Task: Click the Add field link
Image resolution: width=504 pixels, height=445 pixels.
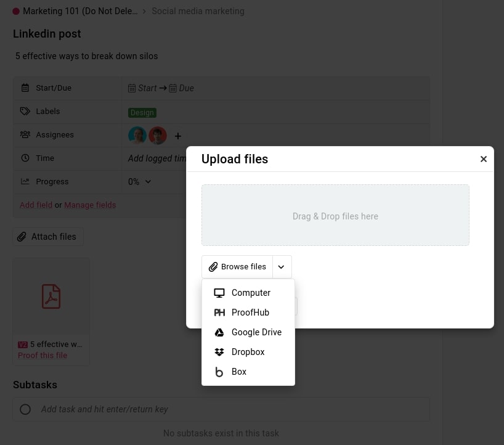Action: pos(36,205)
